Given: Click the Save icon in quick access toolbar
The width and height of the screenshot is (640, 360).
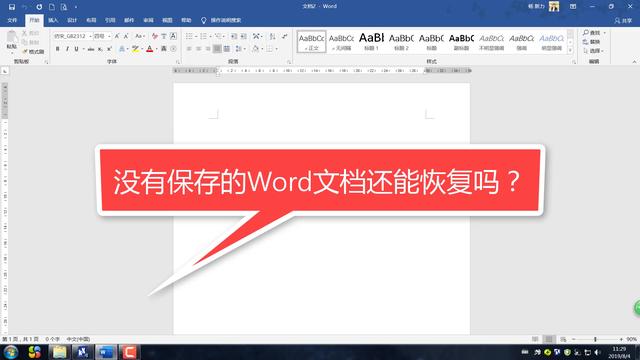Looking at the screenshot, I should [x=12, y=7].
